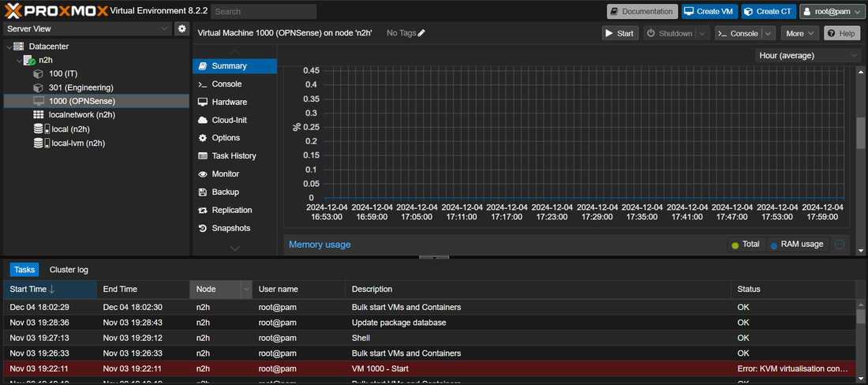Click the pencil icon to edit tags
Screen dimensions: 868x385
(421, 33)
